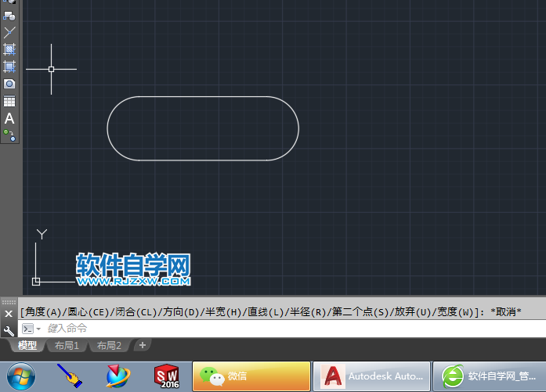Select the Region tool
The width and height of the screenshot is (546, 392).
tap(9, 84)
